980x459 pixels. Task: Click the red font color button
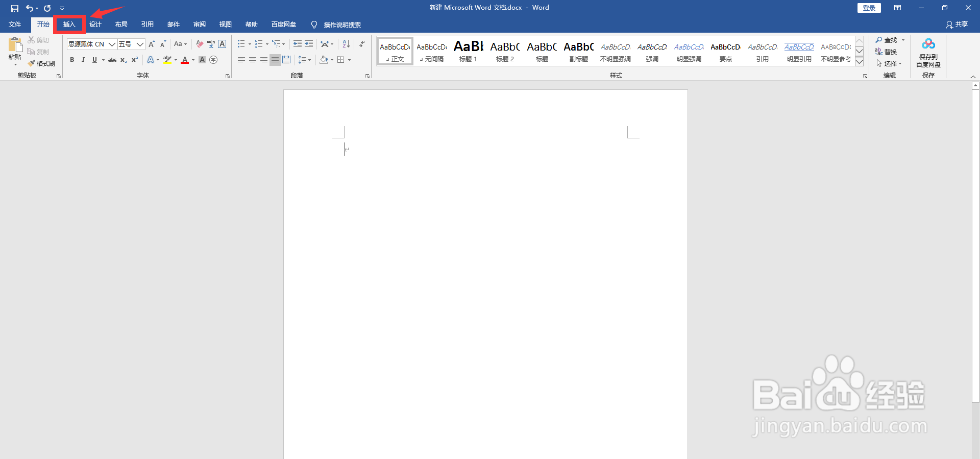(185, 60)
